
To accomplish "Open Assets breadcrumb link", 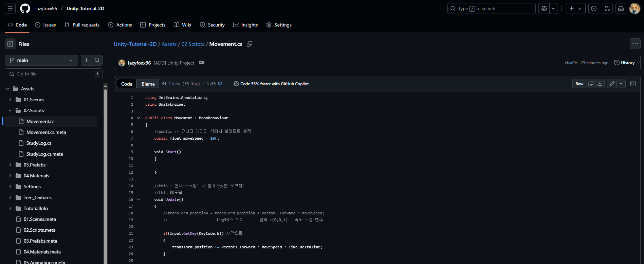I will tap(169, 44).
